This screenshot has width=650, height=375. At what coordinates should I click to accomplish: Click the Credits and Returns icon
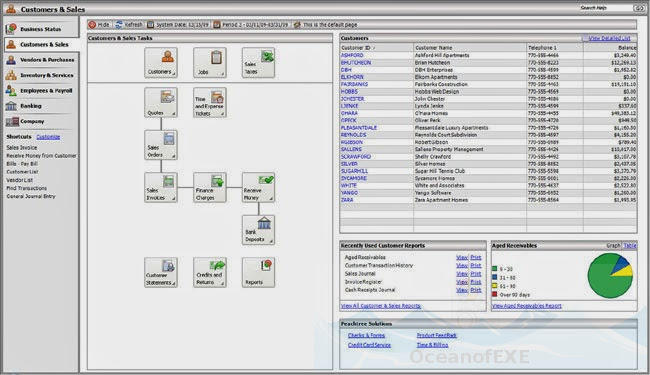(x=210, y=272)
